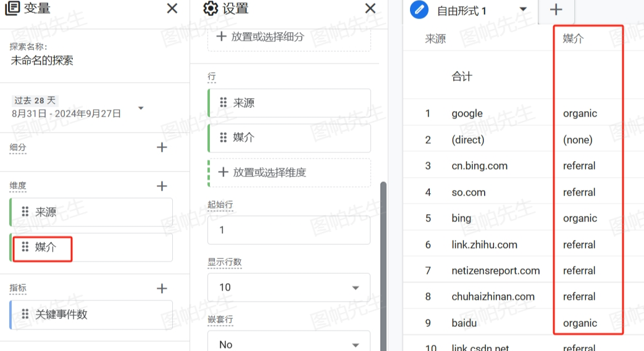This screenshot has height=351, width=644.
Task: Click the settings panel vertical scrollbar
Action: click(383, 266)
